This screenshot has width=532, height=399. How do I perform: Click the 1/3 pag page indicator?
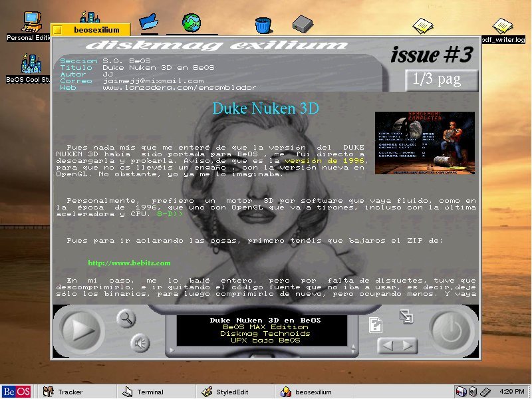(x=442, y=80)
